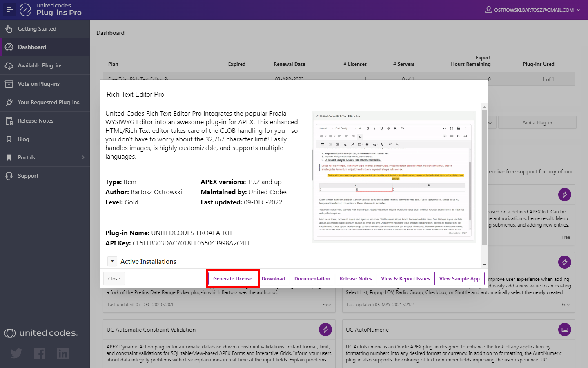Click the UC AutoNumeric card title
Image resolution: width=588 pixels, height=368 pixels.
coord(367,330)
